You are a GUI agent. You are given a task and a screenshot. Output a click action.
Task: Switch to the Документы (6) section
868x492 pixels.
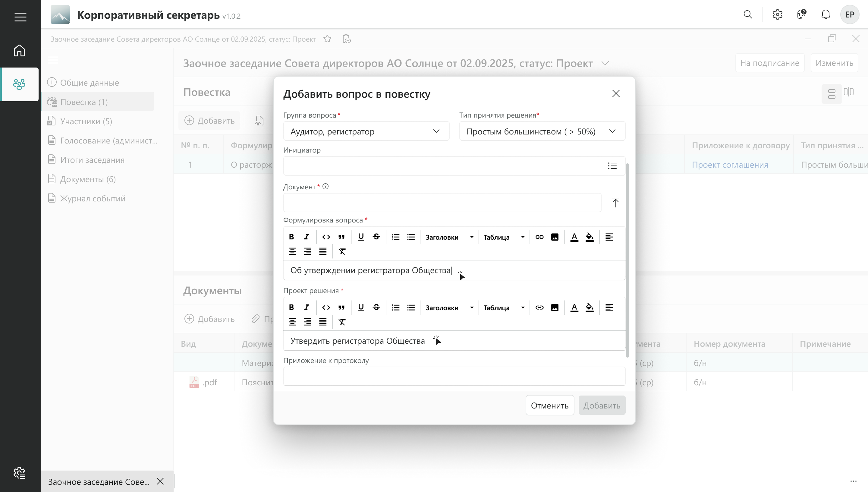tap(88, 179)
